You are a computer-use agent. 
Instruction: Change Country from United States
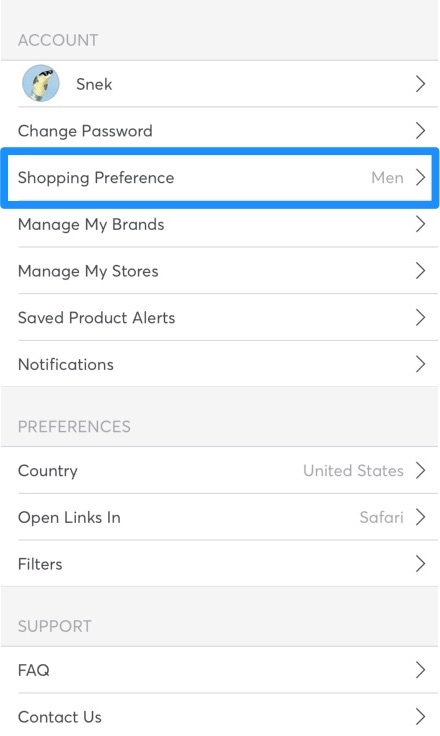pos(220,470)
